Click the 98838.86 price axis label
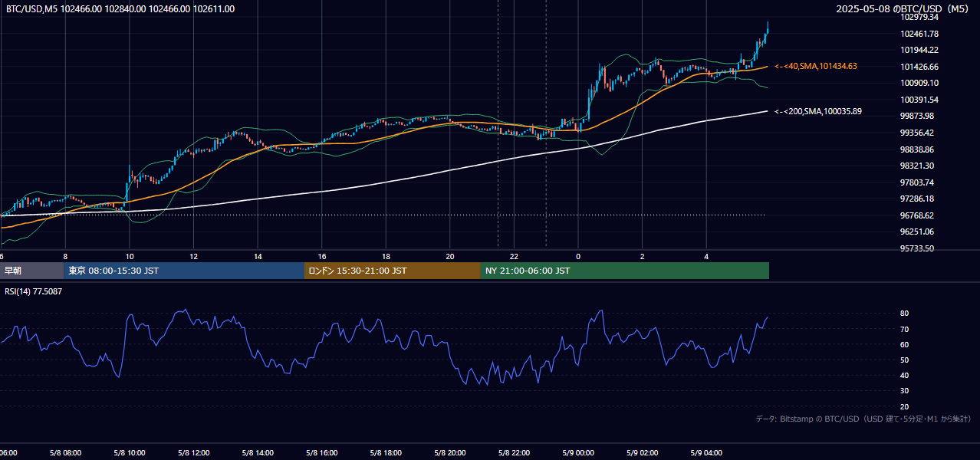 917,149
